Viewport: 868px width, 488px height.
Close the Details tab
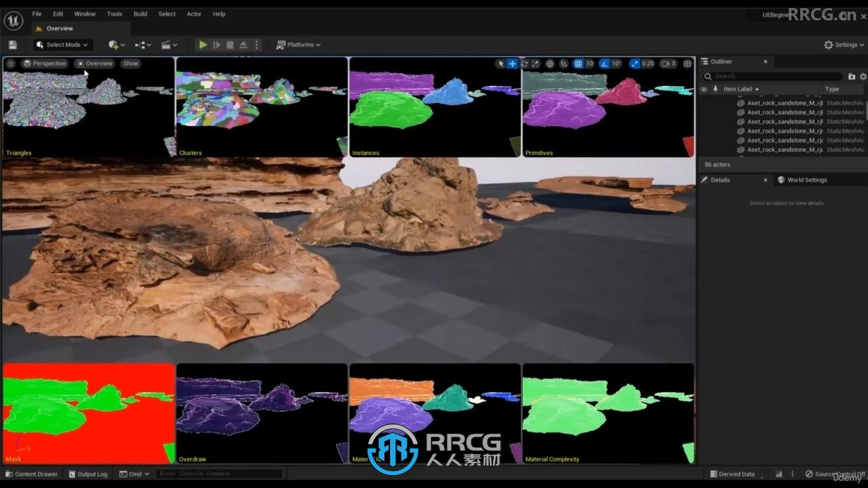766,180
